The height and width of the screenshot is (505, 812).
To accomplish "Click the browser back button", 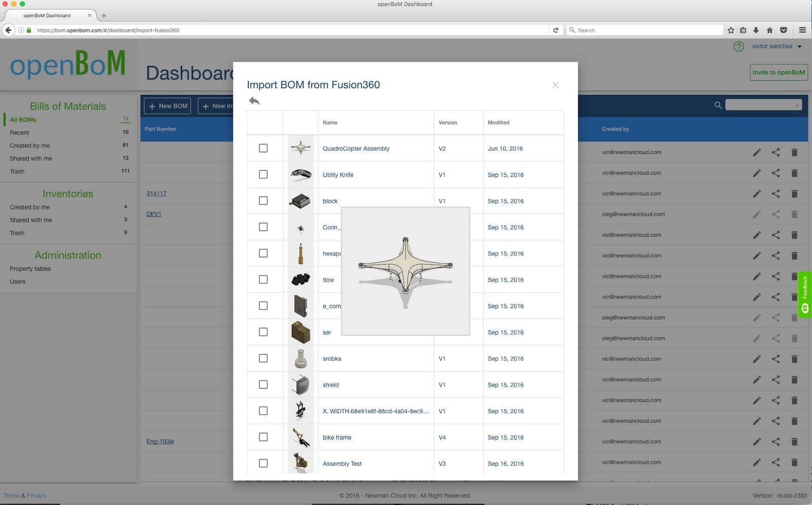I will pyautogui.click(x=8, y=30).
